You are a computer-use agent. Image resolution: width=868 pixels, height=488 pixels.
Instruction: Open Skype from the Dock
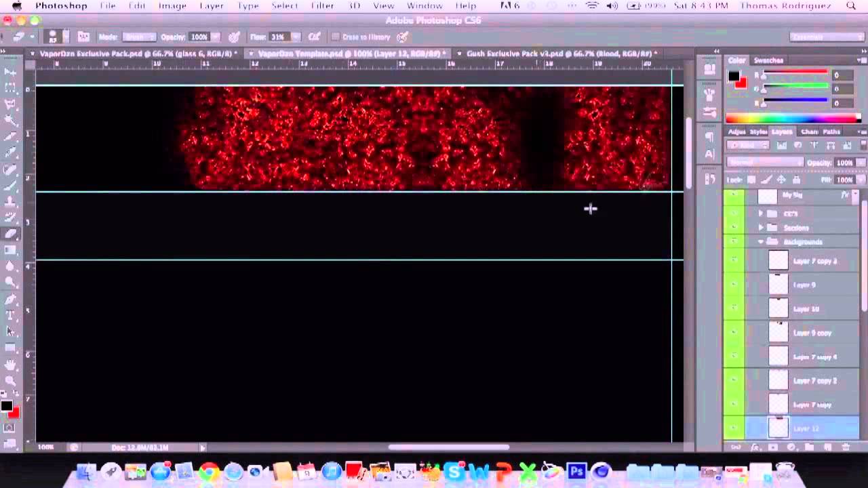(455, 472)
